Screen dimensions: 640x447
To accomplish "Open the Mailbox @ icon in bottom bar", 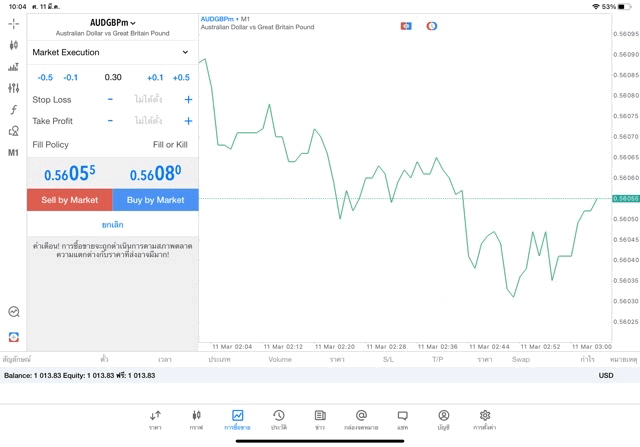I will [x=361, y=419].
